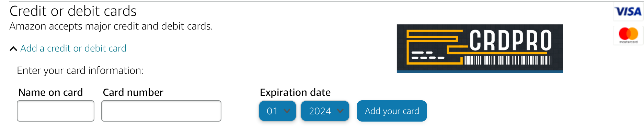Click the 'Amazon accepts major credit' description text

pos(111,26)
